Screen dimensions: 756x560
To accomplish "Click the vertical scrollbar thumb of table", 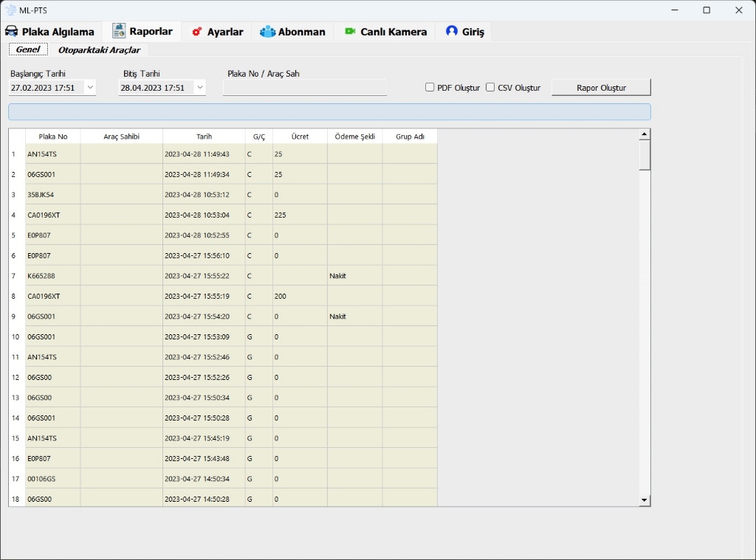I will pos(644,155).
